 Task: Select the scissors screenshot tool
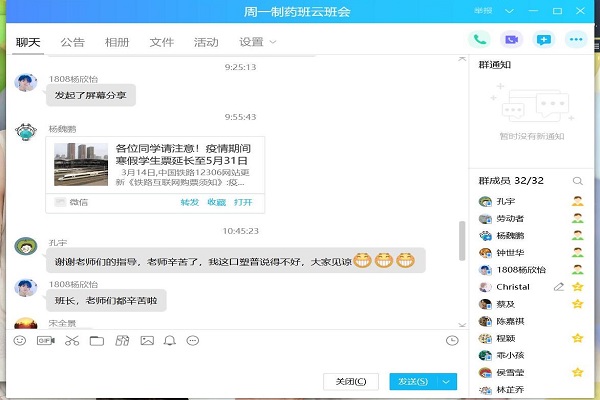tap(71, 341)
